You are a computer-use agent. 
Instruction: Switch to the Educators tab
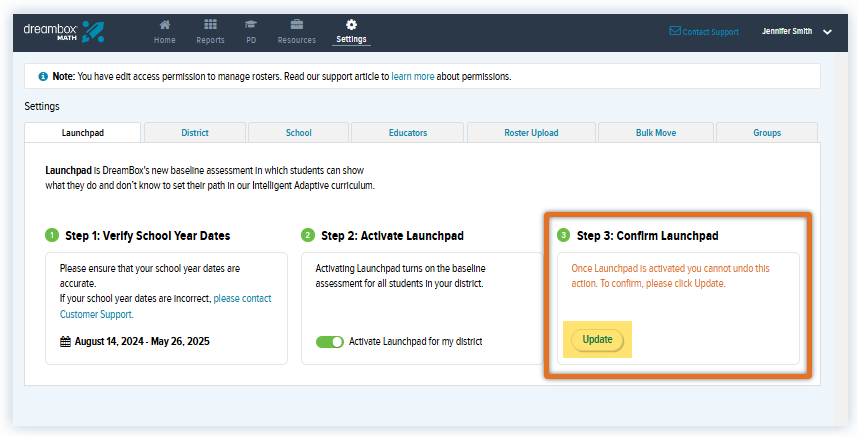click(x=408, y=133)
